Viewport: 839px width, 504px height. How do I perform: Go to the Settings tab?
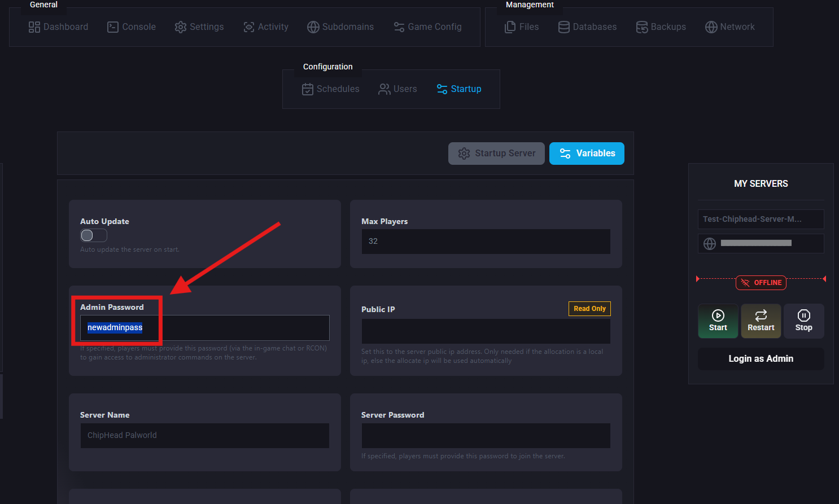(199, 27)
